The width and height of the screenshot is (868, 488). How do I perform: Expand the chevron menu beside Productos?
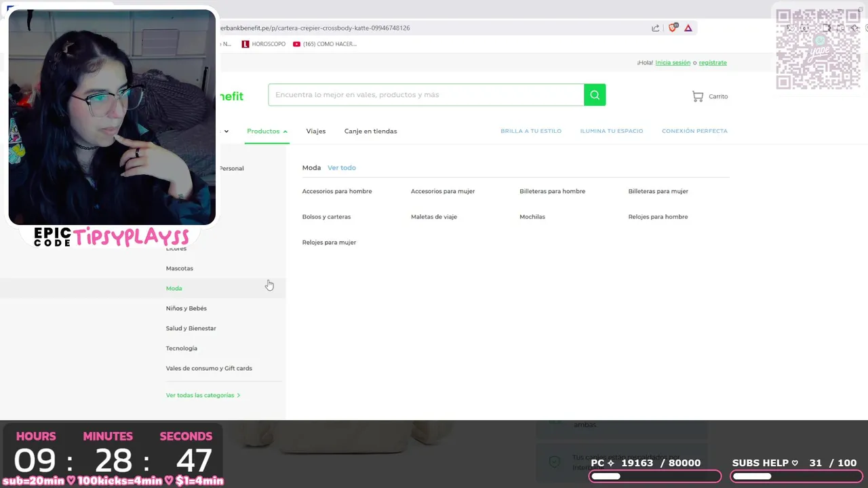226,131
